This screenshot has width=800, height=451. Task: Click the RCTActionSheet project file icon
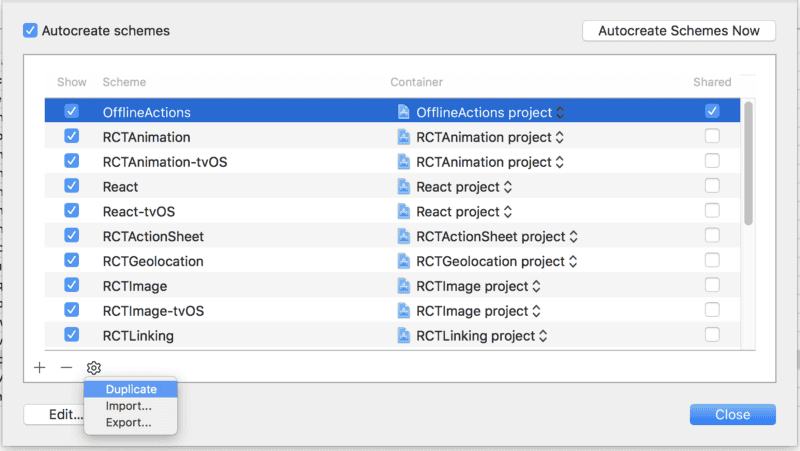point(404,236)
